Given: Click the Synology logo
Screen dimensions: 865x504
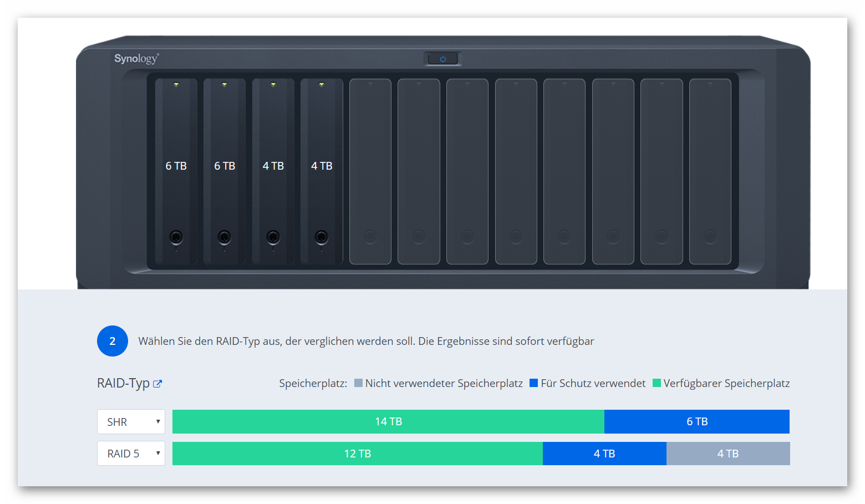Looking at the screenshot, I should [x=135, y=58].
